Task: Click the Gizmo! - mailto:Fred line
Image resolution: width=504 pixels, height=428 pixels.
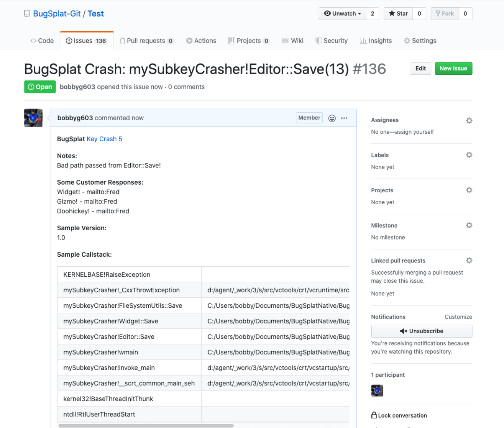Action: pos(87,202)
